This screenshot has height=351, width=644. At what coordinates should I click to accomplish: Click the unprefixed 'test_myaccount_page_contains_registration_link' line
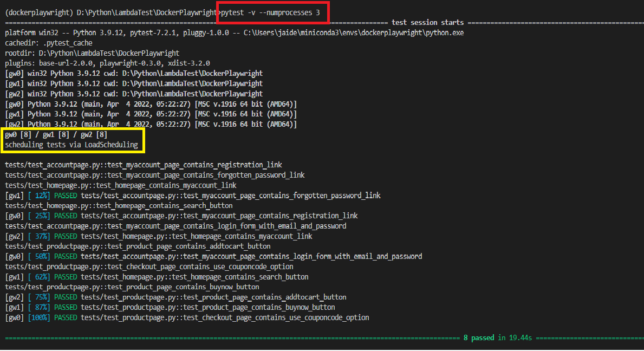[144, 165]
